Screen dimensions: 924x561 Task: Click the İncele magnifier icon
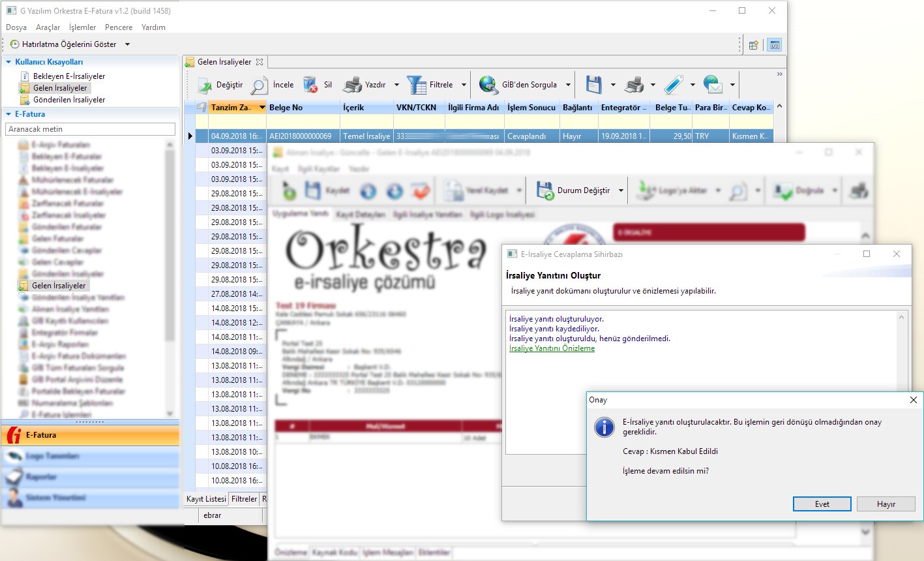coord(260,85)
